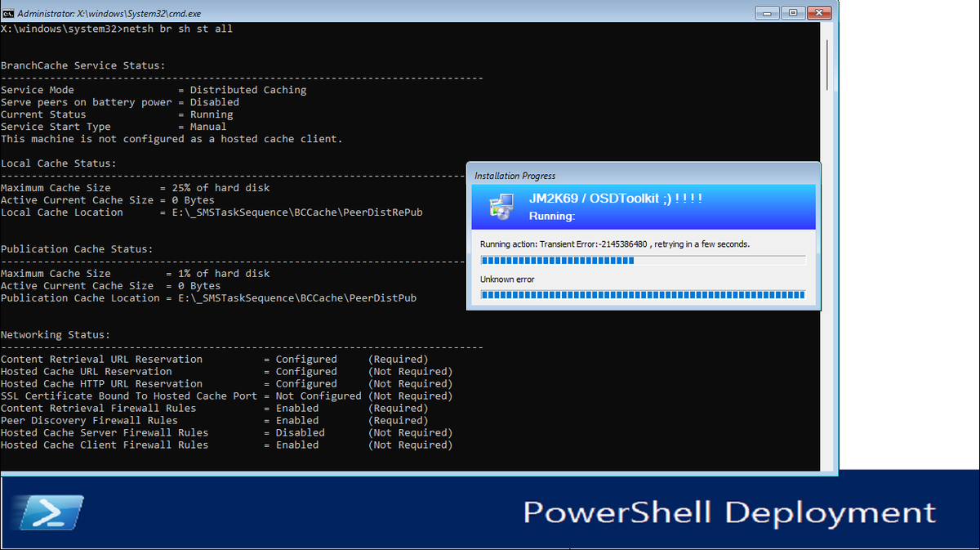Click the Peer Discovery Firewall Rules line
Image resolution: width=980 pixels, height=550 pixels.
[215, 421]
